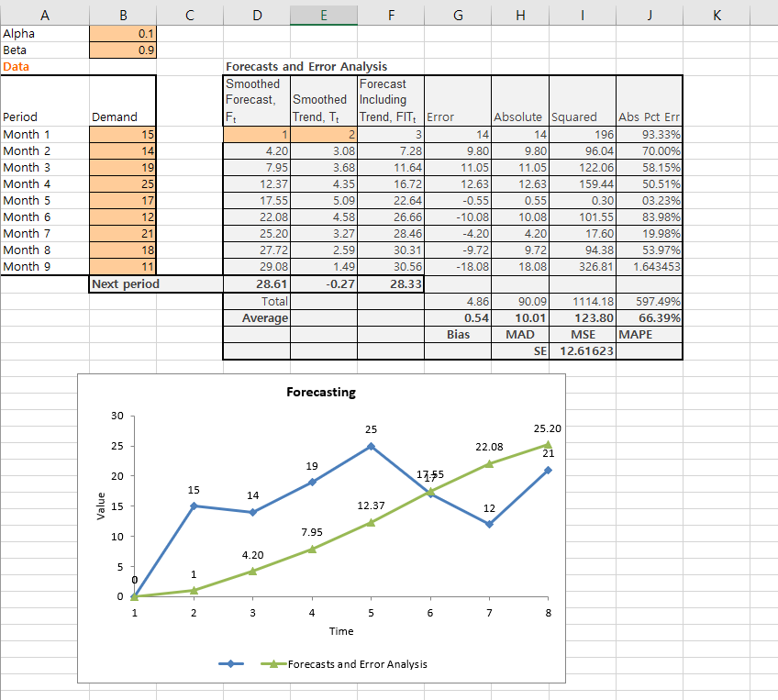Click initial smoothed forecast cell 1

(257, 135)
